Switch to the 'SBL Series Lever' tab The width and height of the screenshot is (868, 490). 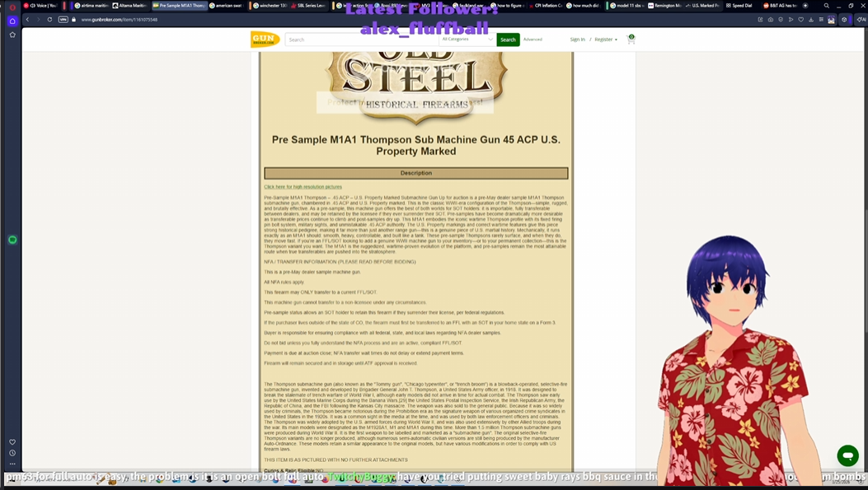point(308,6)
